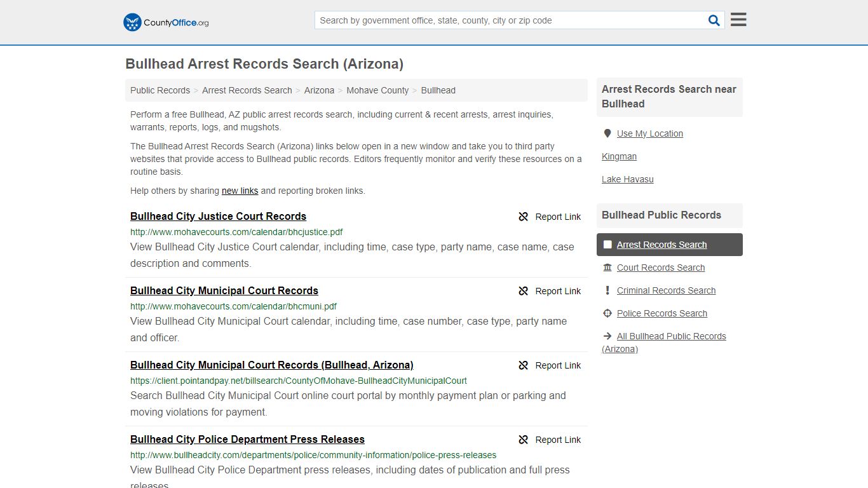Viewport: 868px width, 488px height.
Task: Open the Mohave County breadcrumb link
Action: [x=377, y=90]
